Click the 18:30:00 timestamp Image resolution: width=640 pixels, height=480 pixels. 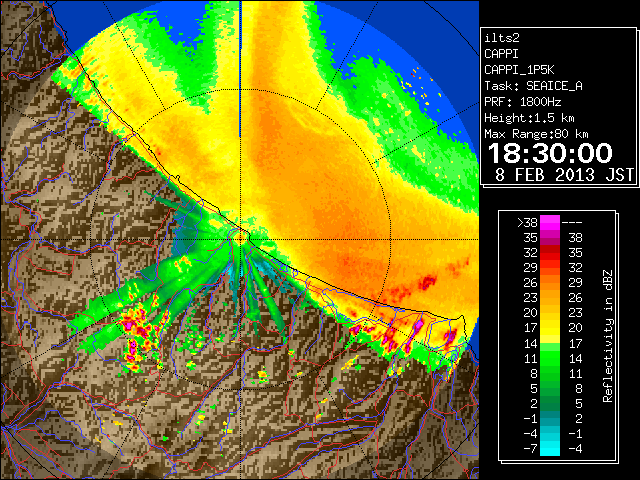[x=550, y=153]
